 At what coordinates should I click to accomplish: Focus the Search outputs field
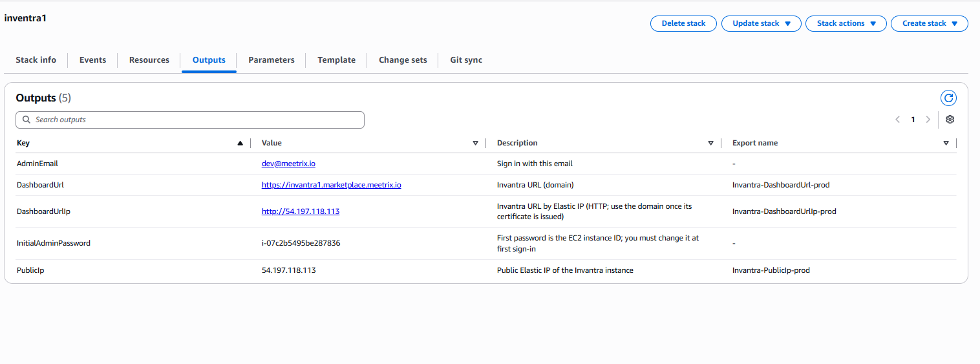tap(190, 120)
